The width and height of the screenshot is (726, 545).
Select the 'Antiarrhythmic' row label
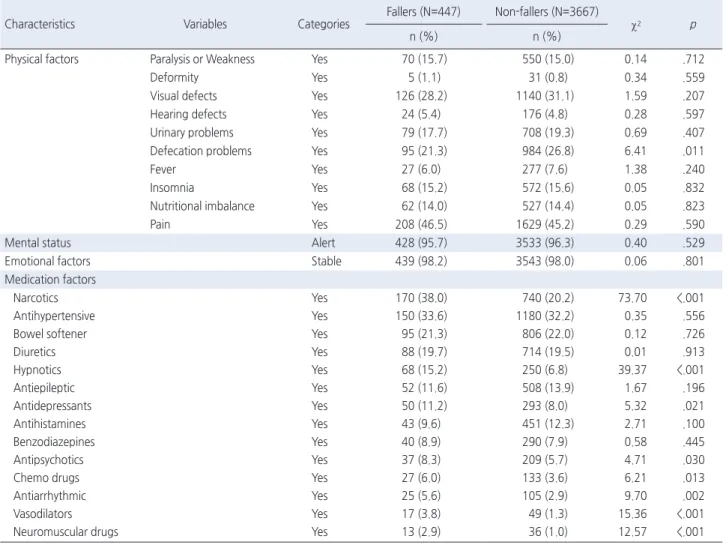[50, 496]
